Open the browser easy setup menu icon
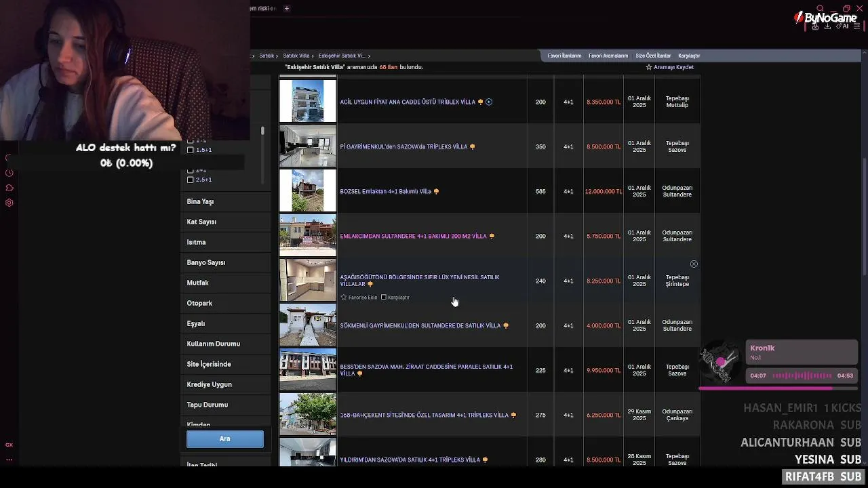 (x=857, y=26)
